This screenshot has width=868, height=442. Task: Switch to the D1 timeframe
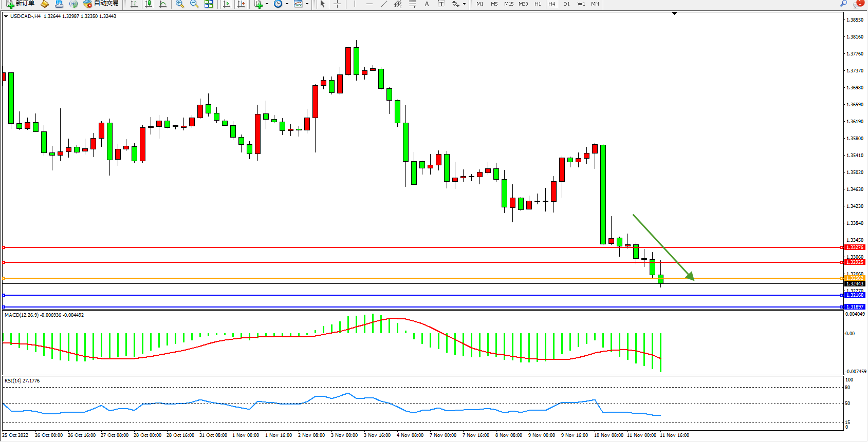pos(566,4)
